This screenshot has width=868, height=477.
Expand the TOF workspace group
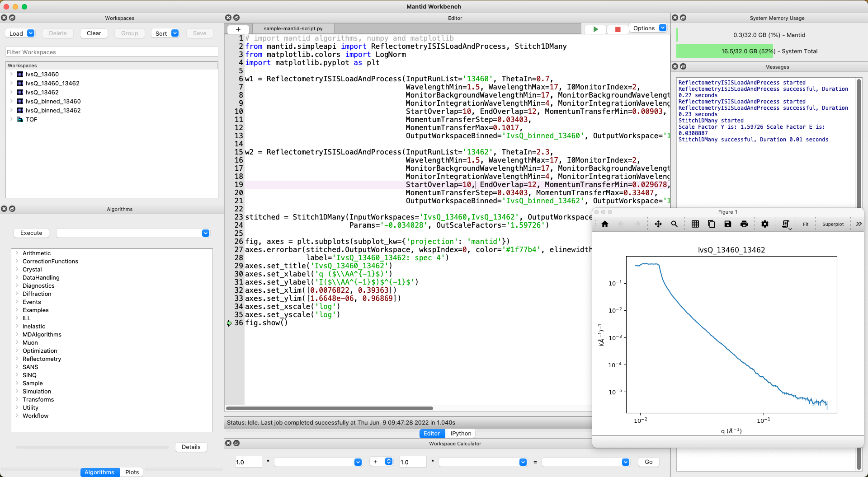[11, 119]
